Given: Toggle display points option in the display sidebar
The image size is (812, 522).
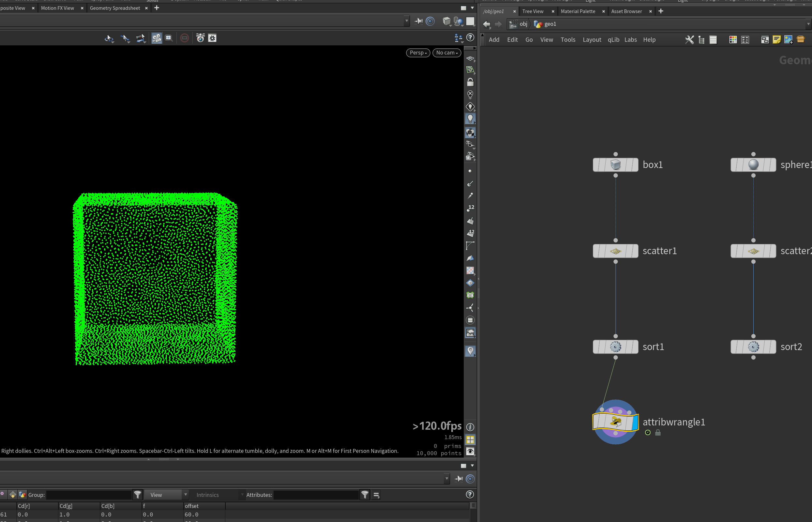Looking at the screenshot, I should 470,171.
